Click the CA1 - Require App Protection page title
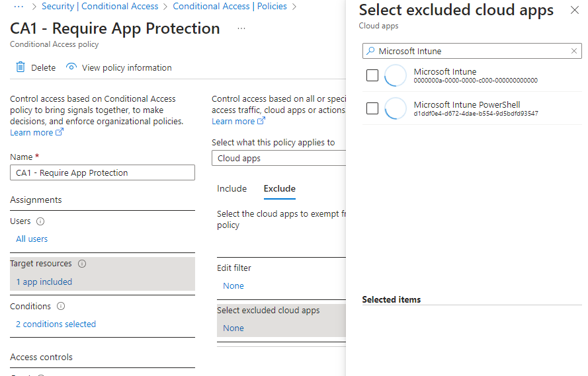Screen dimensions: 588x376 [115, 28]
